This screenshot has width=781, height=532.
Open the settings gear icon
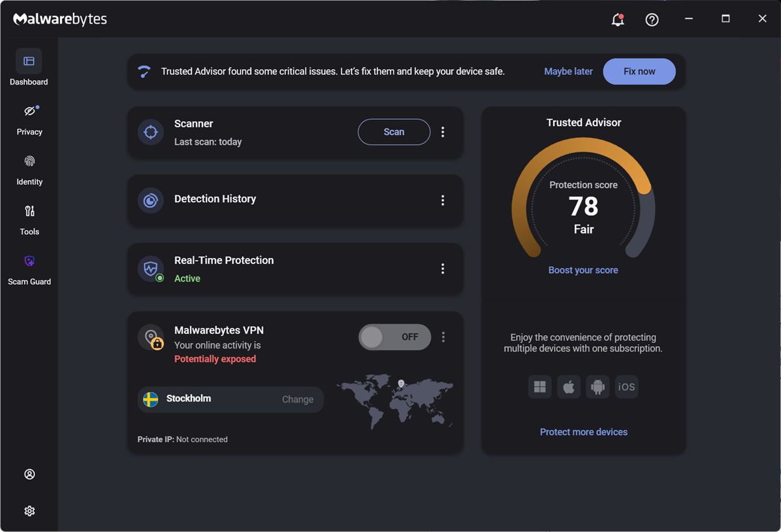[29, 511]
